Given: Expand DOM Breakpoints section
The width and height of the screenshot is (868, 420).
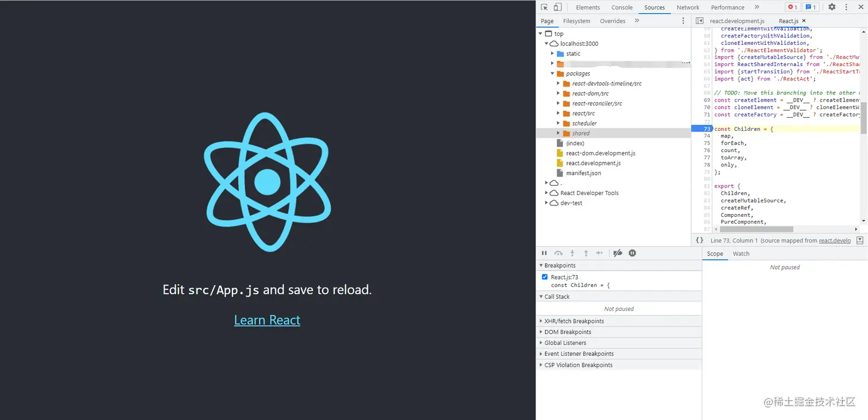Looking at the screenshot, I should (619, 332).
